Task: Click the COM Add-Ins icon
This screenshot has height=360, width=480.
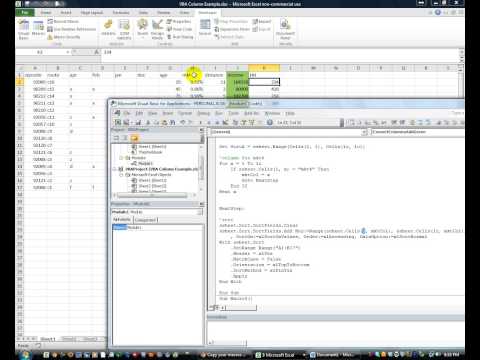Action: (x=124, y=29)
